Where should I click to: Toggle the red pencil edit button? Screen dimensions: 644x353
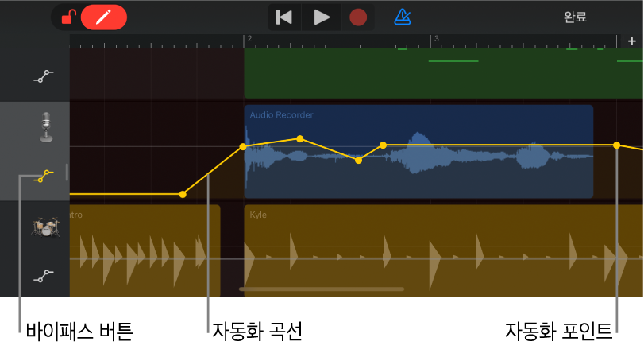(103, 17)
